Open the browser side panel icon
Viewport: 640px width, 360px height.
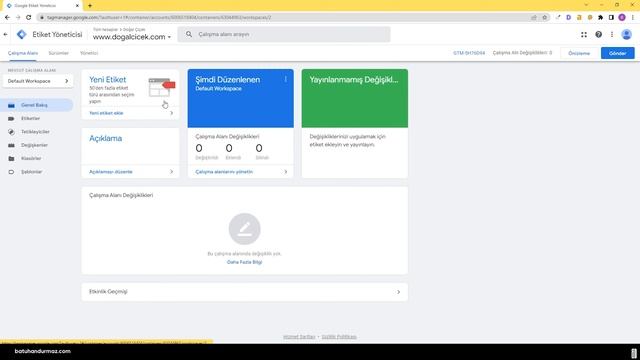(x=611, y=18)
